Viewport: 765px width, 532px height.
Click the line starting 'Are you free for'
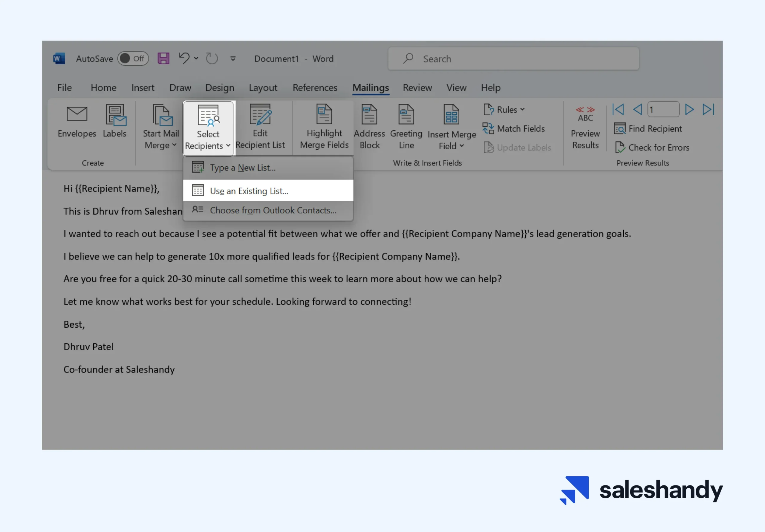pos(283,279)
